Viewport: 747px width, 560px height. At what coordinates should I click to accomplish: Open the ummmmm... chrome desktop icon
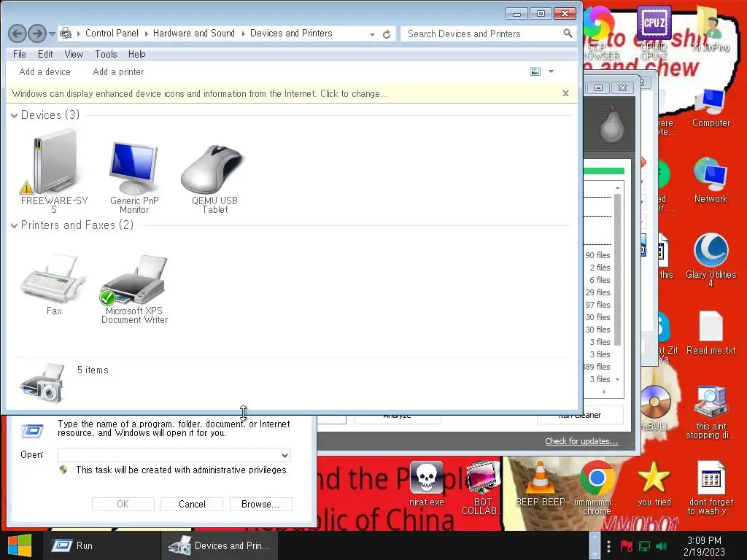click(597, 488)
